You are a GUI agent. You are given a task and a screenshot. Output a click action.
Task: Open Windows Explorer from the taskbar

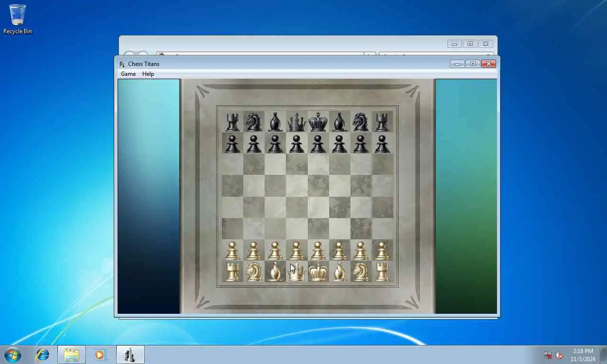click(x=72, y=355)
